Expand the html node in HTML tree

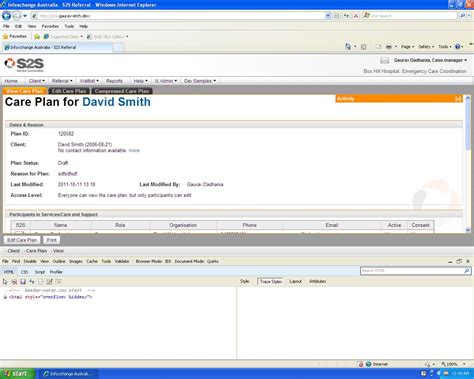tap(5, 297)
